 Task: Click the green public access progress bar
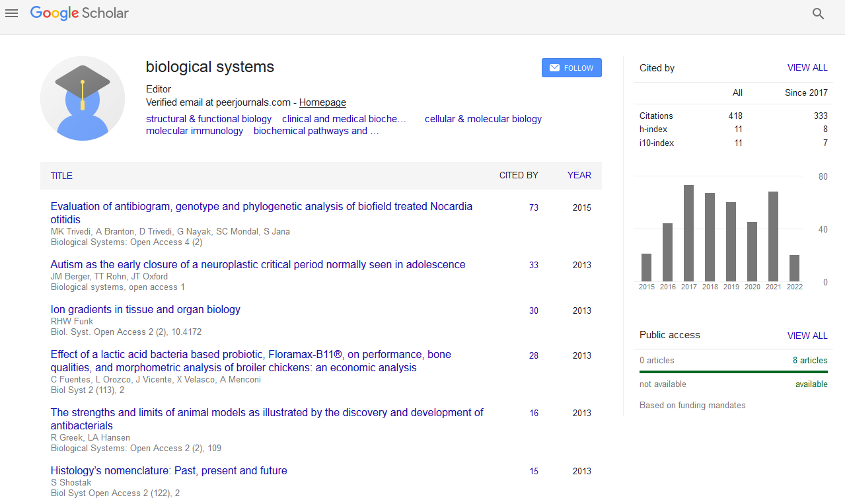pyautogui.click(x=733, y=372)
